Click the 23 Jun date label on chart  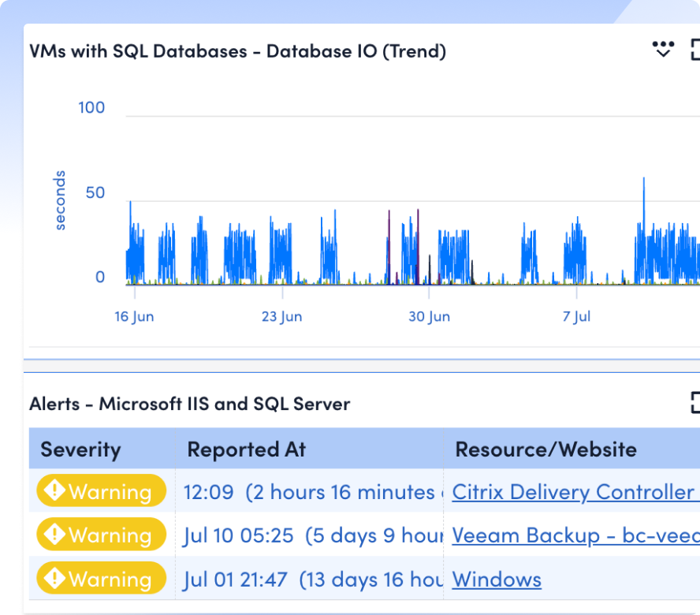click(x=281, y=317)
